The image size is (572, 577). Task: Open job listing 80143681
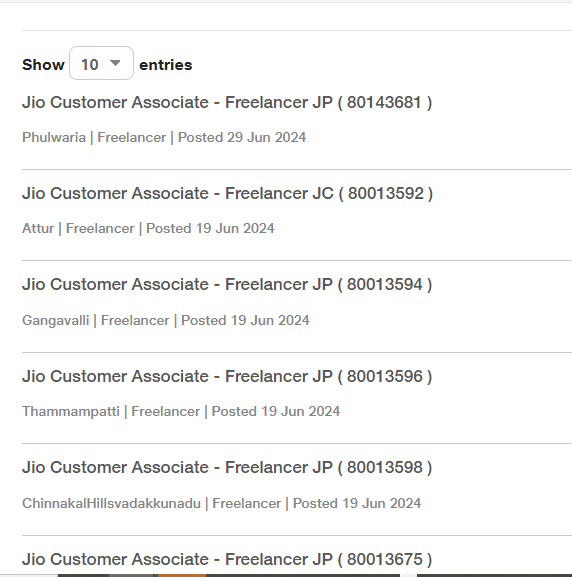coord(227,102)
